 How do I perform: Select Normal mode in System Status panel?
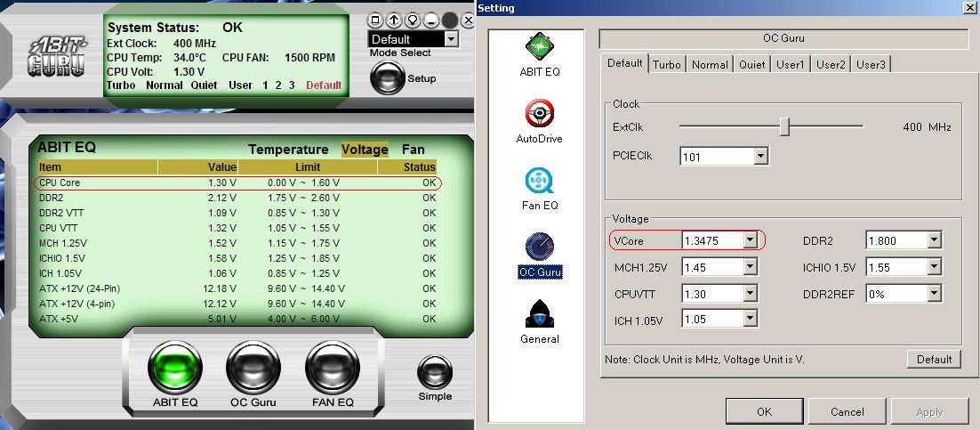[x=165, y=85]
